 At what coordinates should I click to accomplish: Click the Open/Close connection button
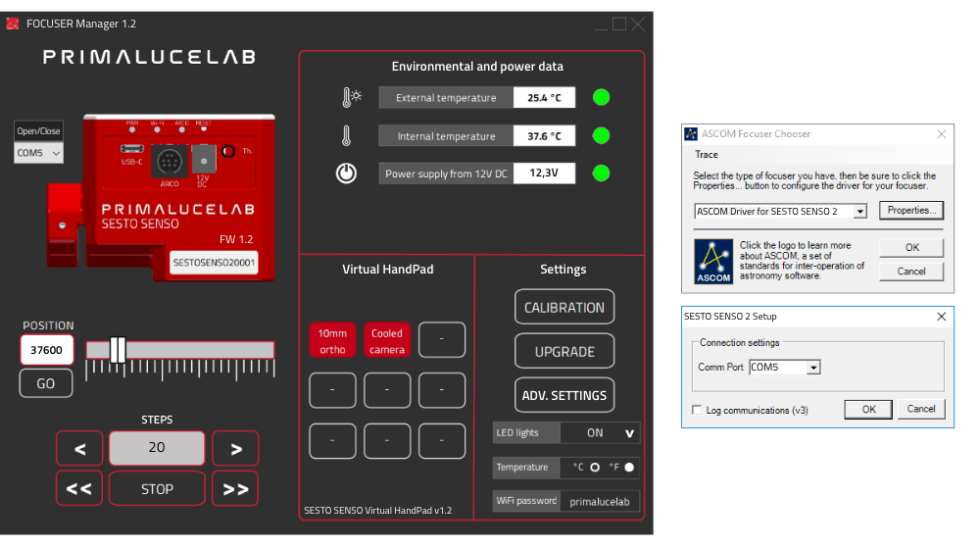pyautogui.click(x=38, y=130)
